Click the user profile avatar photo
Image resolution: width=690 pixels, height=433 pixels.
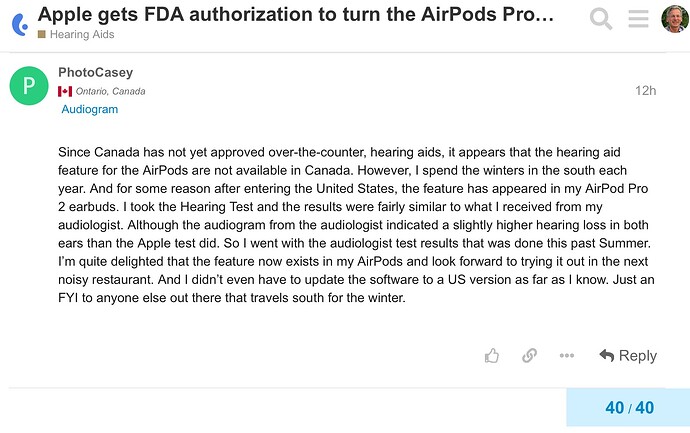coord(675,19)
